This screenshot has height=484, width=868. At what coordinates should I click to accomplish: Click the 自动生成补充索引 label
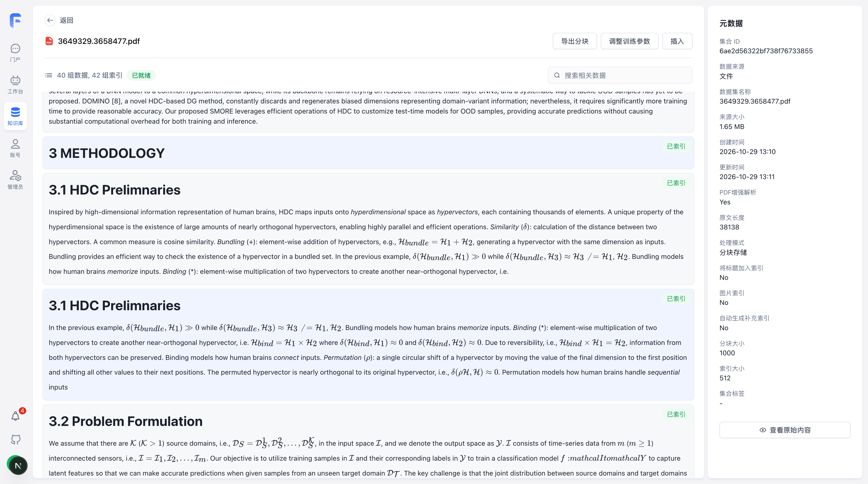coord(744,318)
